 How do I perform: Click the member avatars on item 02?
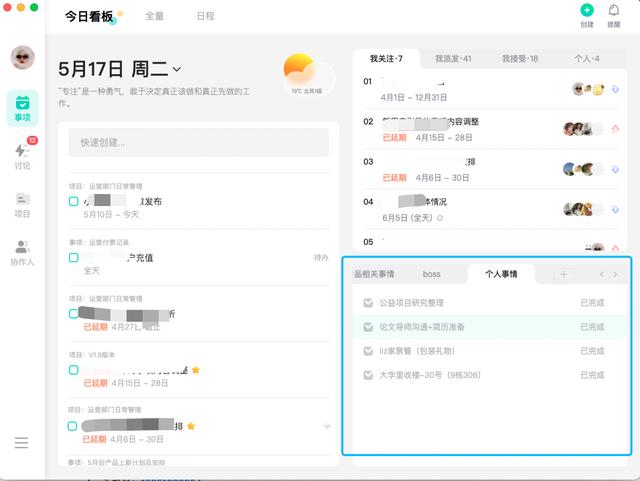point(583,129)
